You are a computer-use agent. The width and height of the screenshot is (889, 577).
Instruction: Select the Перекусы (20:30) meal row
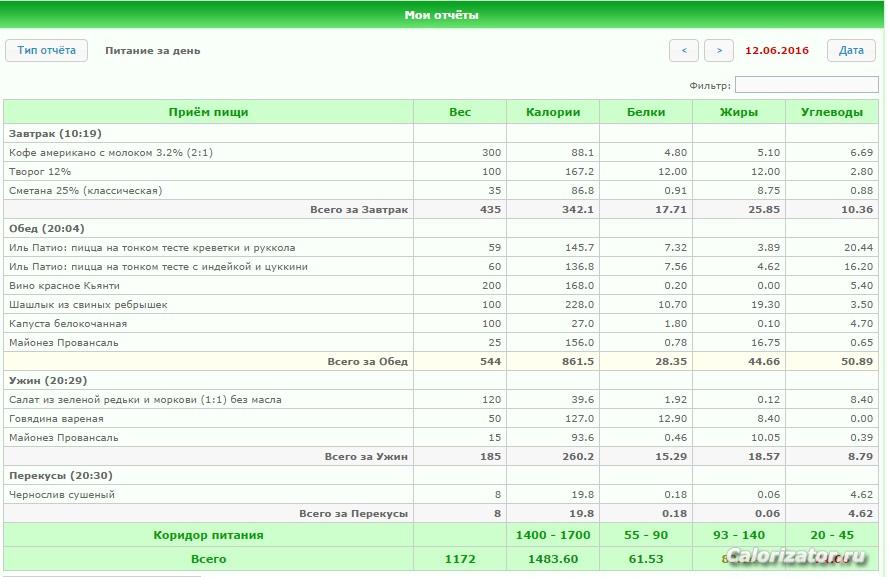(x=441, y=476)
